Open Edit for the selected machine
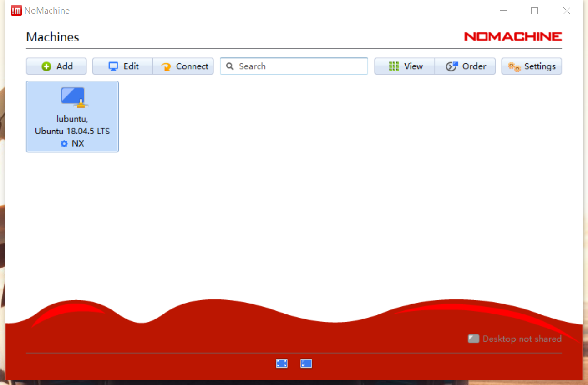The width and height of the screenshot is (588, 385). point(122,66)
